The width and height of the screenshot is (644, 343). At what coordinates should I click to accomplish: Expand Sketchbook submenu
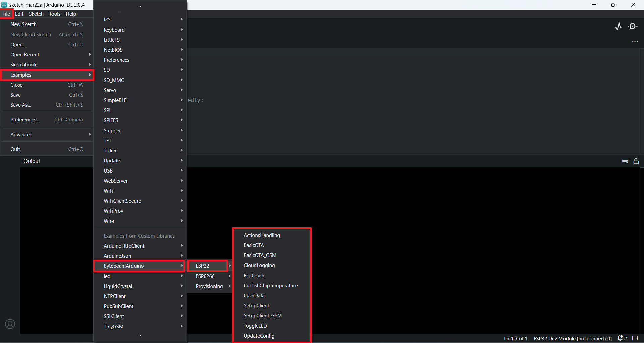pos(47,65)
